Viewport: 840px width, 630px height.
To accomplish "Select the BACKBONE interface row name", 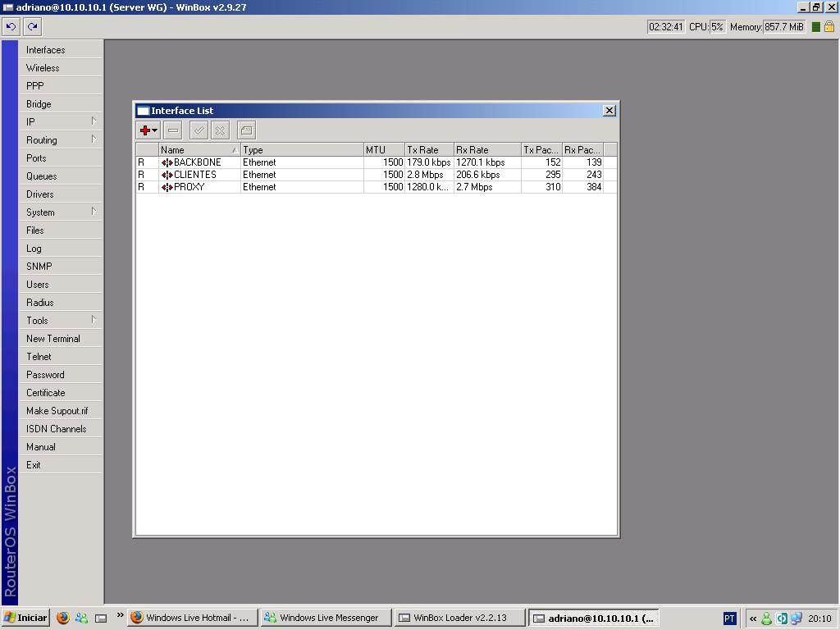I will point(197,162).
